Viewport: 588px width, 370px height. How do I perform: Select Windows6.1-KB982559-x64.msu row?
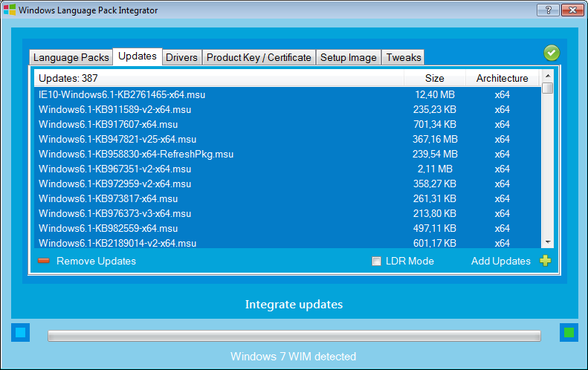pyautogui.click(x=288, y=228)
